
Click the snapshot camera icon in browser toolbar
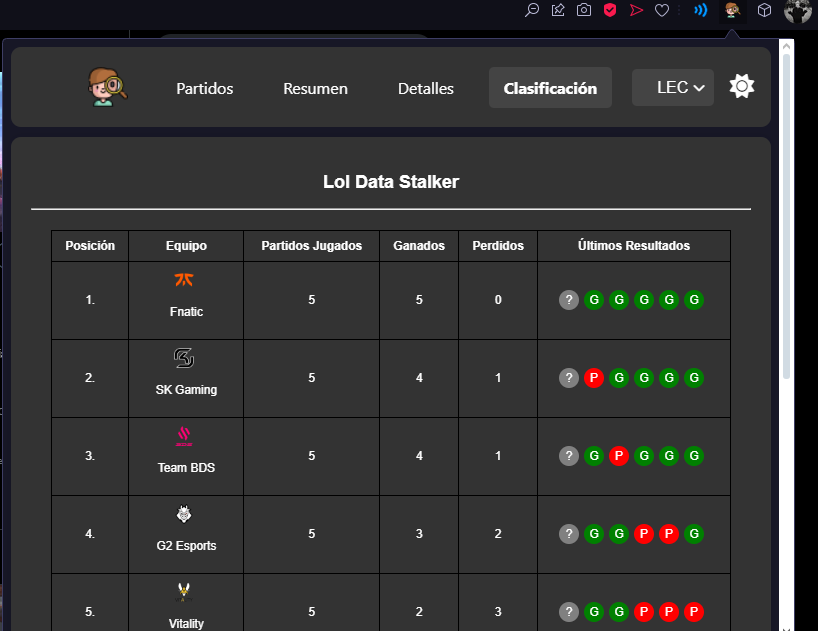pos(584,10)
